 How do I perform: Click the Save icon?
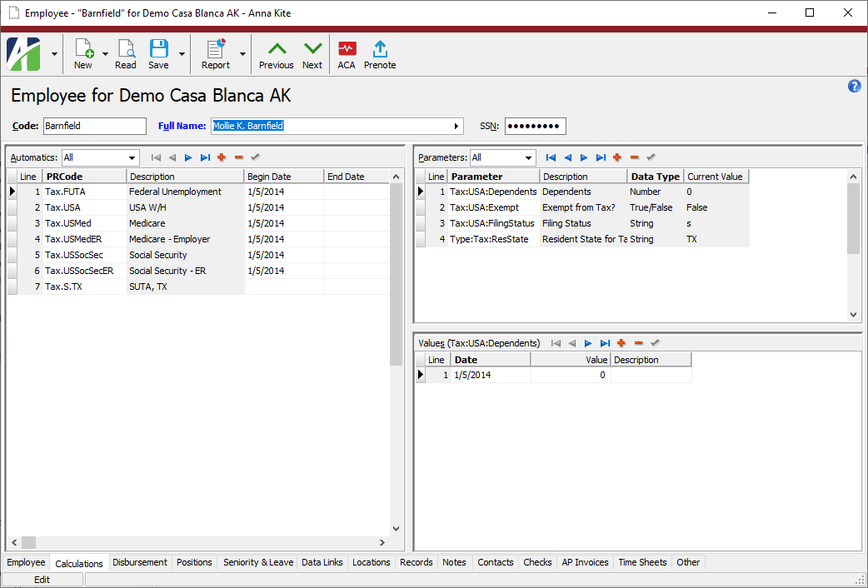(158, 53)
